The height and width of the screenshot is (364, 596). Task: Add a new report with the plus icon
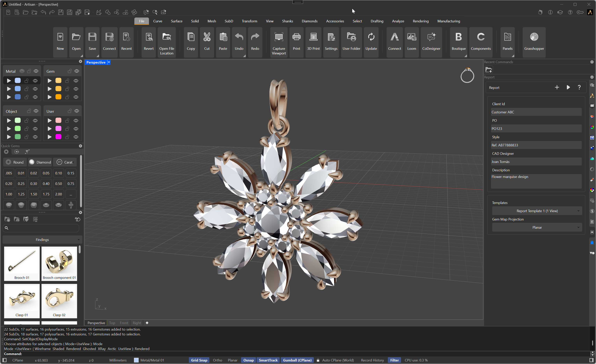tap(557, 87)
